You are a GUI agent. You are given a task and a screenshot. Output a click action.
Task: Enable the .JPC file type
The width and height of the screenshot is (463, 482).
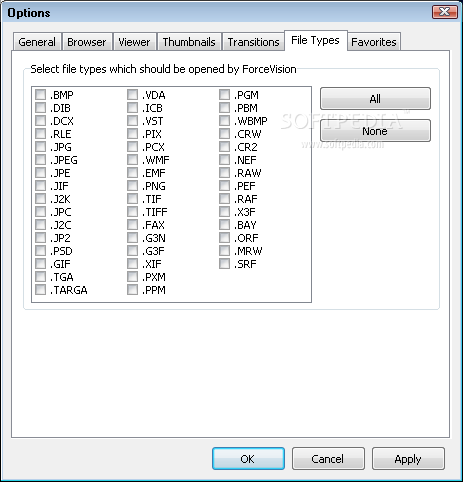[x=40, y=212]
